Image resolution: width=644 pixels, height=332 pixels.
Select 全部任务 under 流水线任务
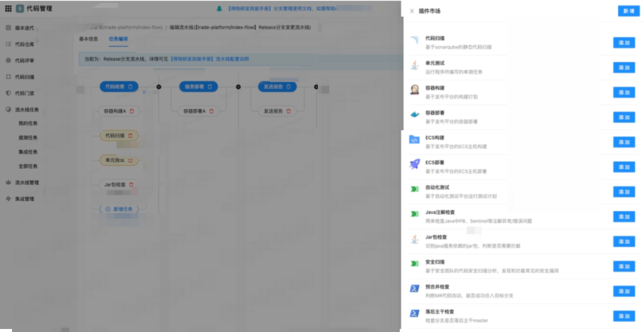click(x=27, y=166)
